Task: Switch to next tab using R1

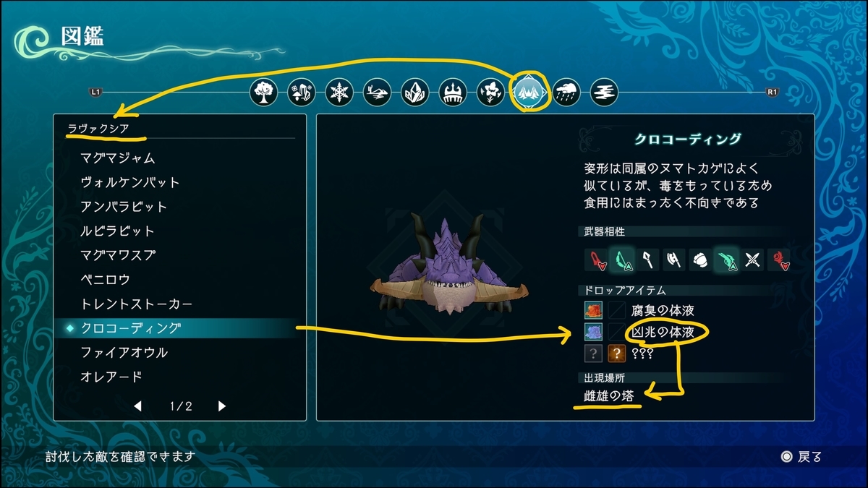Action: click(x=772, y=93)
